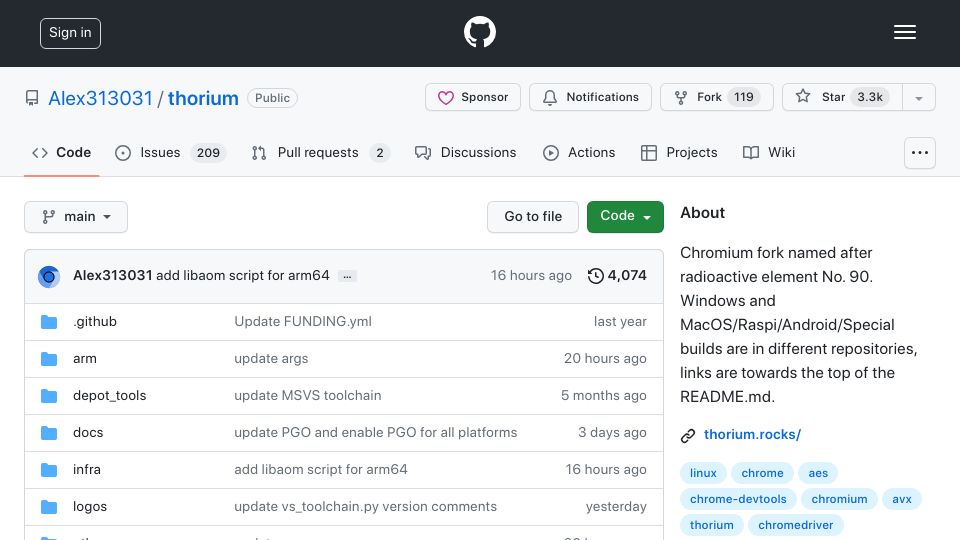This screenshot has height=540, width=960.
Task: Open the .github folder
Action: click(x=95, y=321)
